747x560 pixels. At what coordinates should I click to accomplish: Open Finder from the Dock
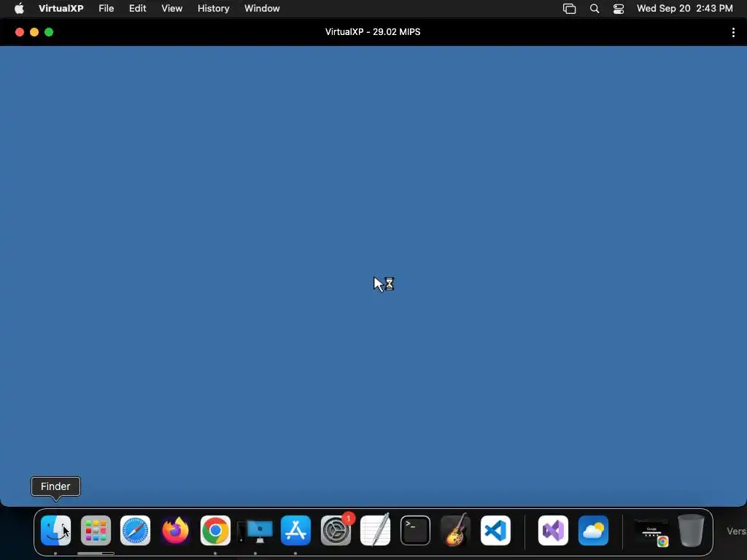point(55,531)
